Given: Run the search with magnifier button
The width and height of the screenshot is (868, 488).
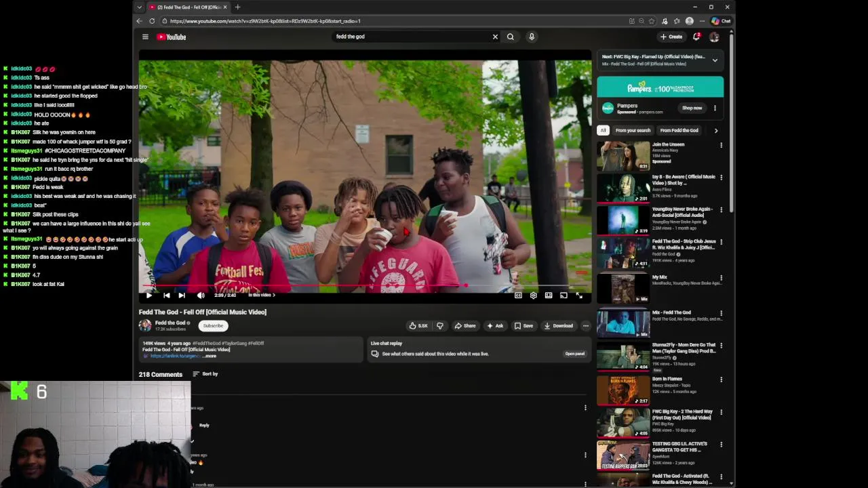Looking at the screenshot, I should (x=511, y=37).
